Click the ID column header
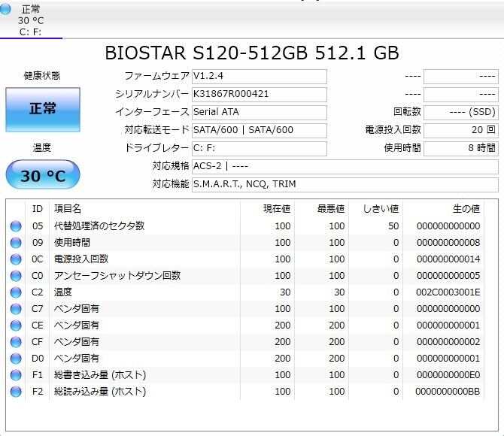Image resolution: width=504 pixels, height=436 pixels. 38,209
